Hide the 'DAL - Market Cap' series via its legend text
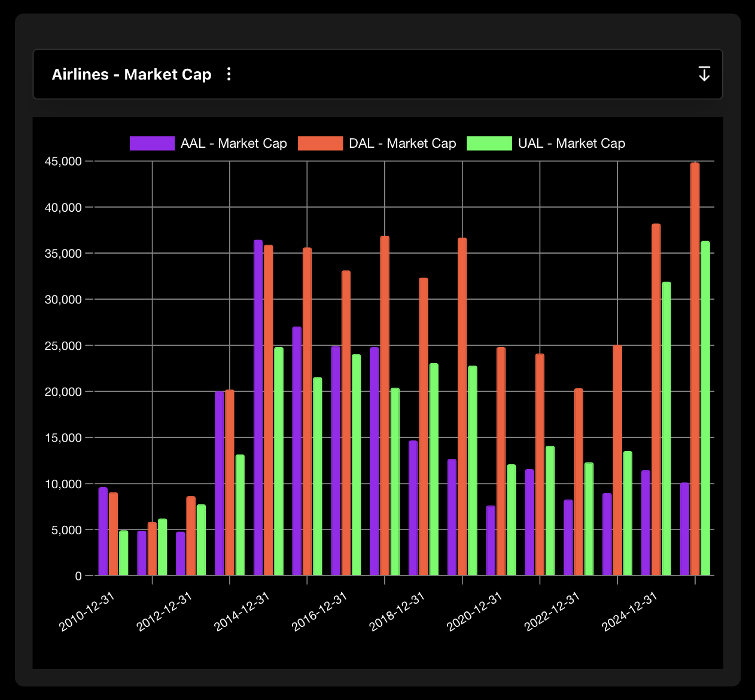755x700 pixels. tap(402, 144)
